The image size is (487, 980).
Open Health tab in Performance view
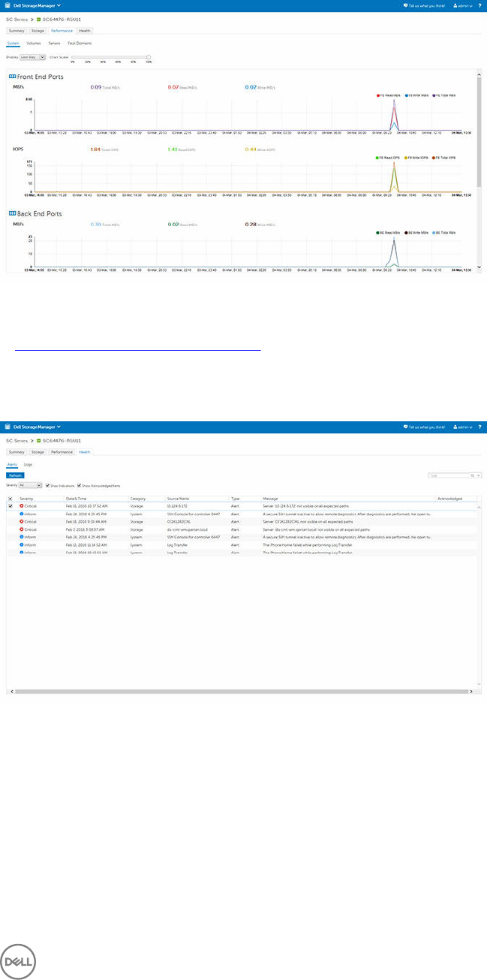coord(85,31)
